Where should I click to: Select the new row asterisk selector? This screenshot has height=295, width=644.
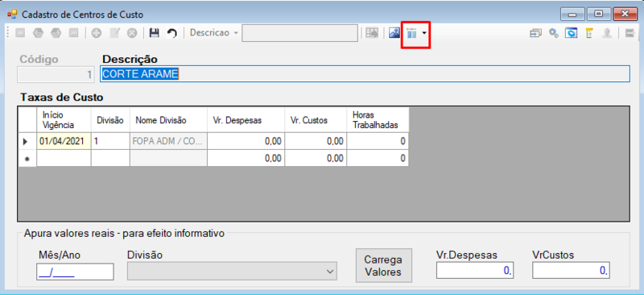[x=27, y=158]
